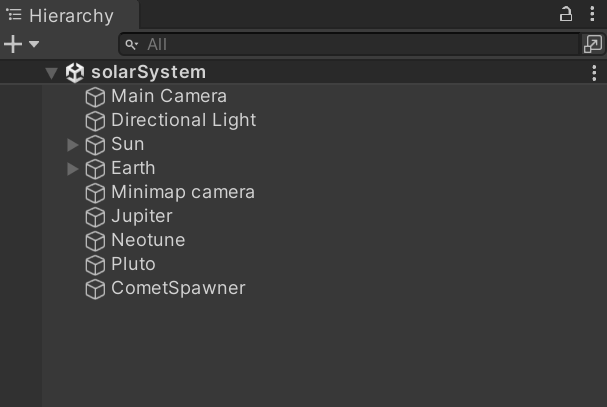
Task: Select the Main Camera object
Action: pyautogui.click(x=168, y=96)
